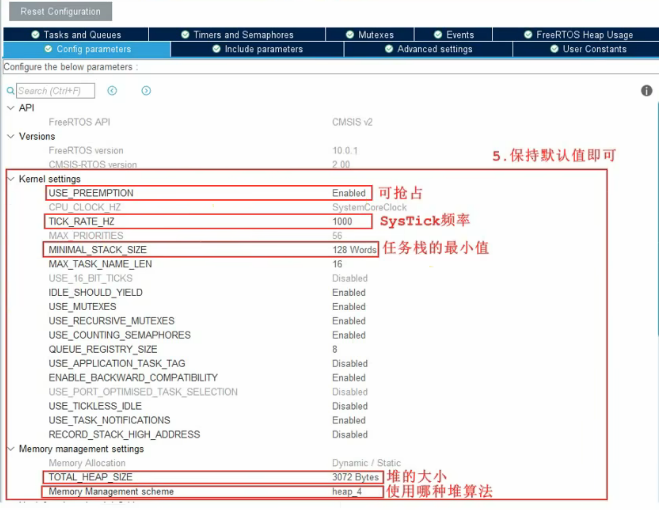
Task: Collapse the Kernel settings section
Action: (x=11, y=179)
